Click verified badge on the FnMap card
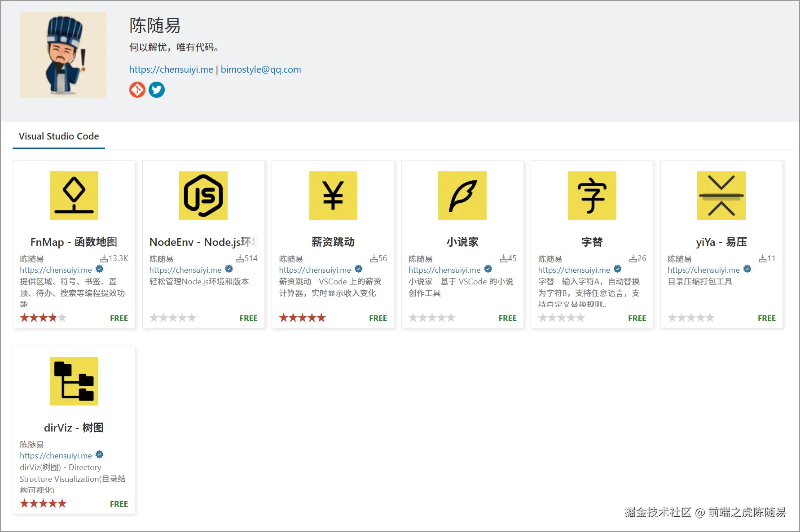 [x=100, y=269]
